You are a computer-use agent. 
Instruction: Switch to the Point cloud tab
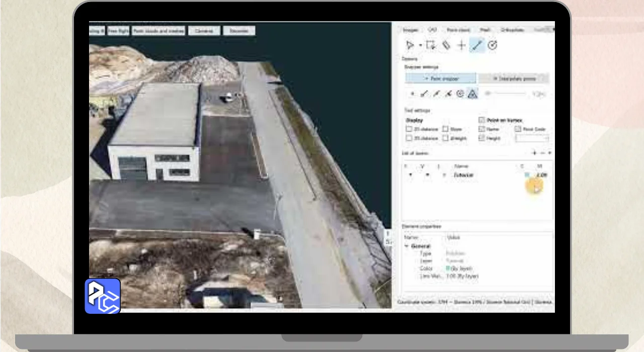[x=458, y=30]
